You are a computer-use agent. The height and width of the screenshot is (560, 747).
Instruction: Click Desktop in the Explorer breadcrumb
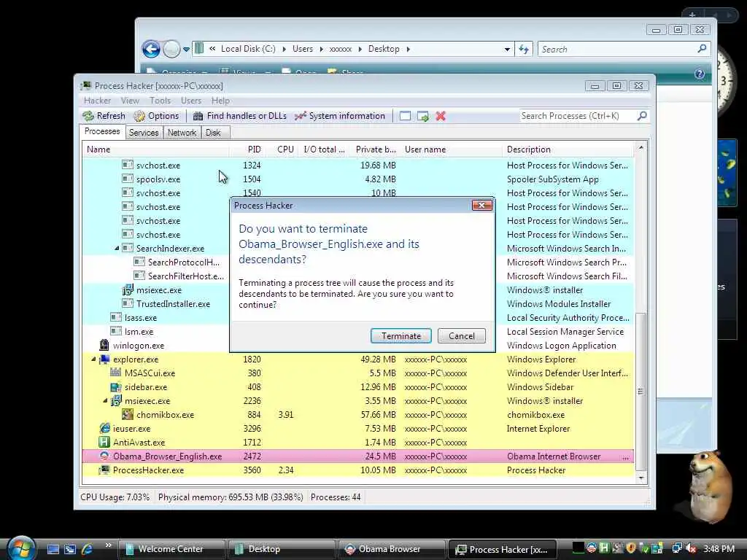click(x=384, y=49)
